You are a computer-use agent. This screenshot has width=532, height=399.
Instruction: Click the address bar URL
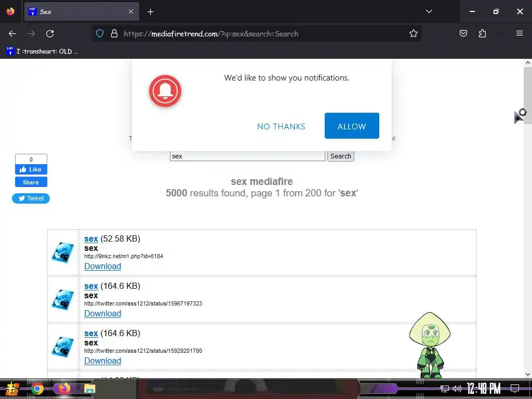point(211,34)
